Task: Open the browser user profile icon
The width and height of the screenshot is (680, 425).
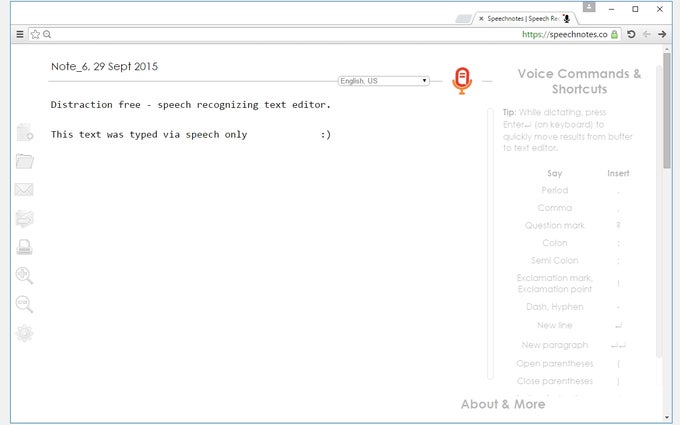Action: 589,7
